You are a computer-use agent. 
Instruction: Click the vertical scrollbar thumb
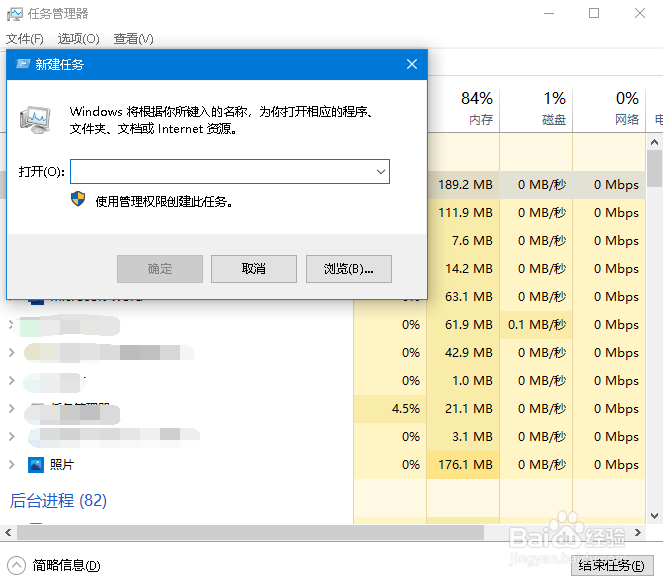(654, 168)
